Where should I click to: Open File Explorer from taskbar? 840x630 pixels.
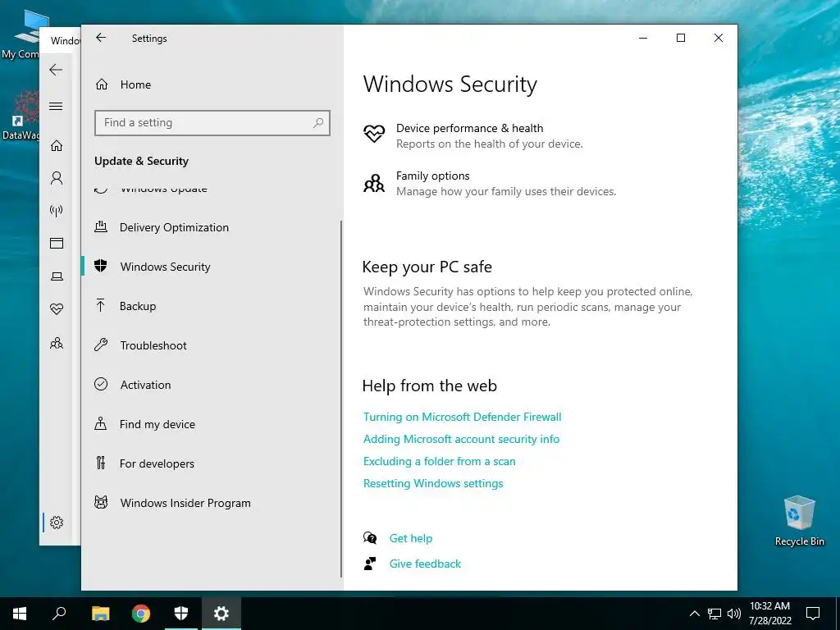coord(100,614)
